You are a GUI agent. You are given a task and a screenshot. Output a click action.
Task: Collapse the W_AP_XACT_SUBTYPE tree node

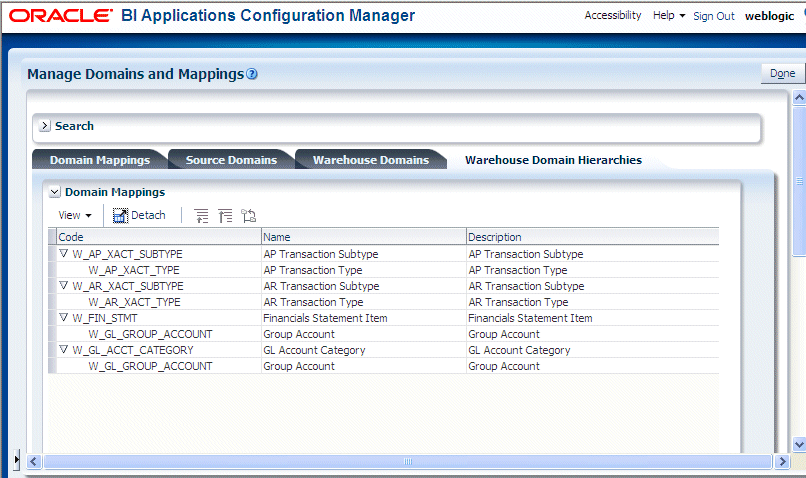[64, 253]
